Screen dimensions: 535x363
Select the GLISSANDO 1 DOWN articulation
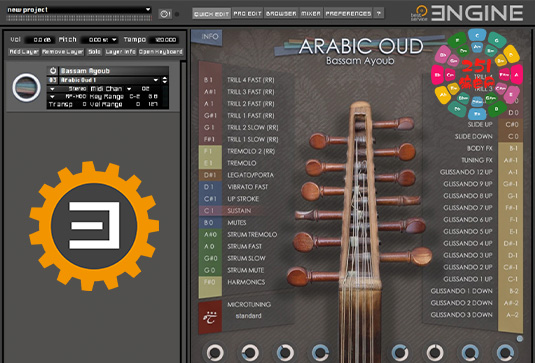coord(462,291)
